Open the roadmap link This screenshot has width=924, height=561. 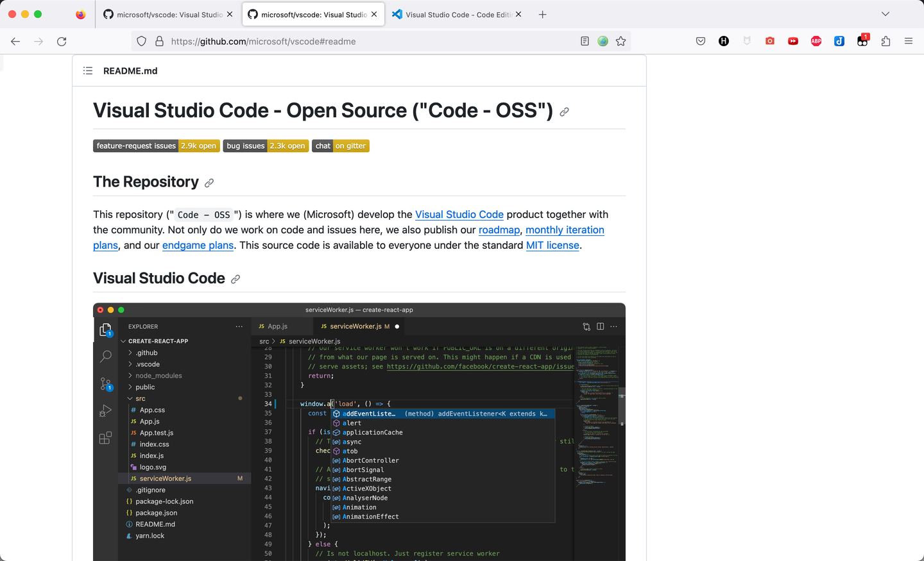tap(499, 230)
